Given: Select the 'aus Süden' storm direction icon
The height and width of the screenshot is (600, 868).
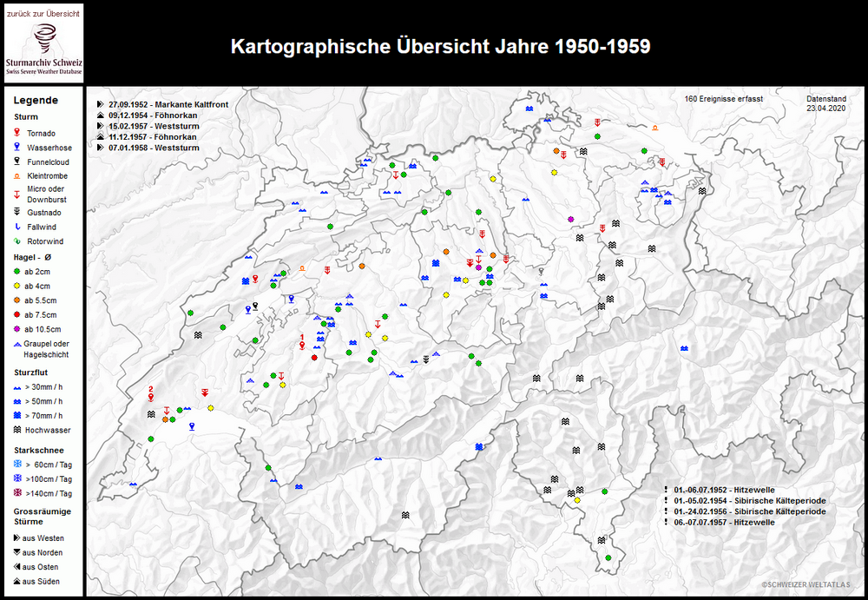Looking at the screenshot, I should (16, 581).
